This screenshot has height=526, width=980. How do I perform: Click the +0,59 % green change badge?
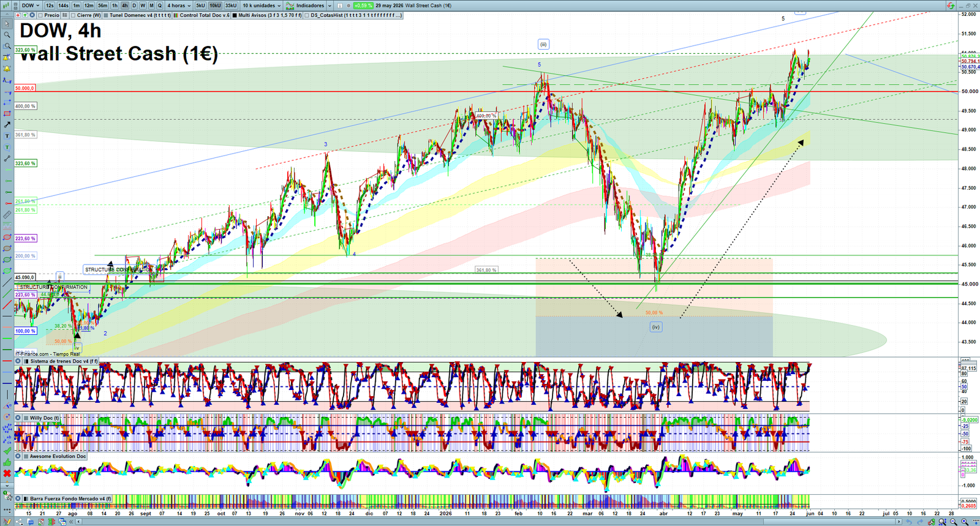pos(363,6)
